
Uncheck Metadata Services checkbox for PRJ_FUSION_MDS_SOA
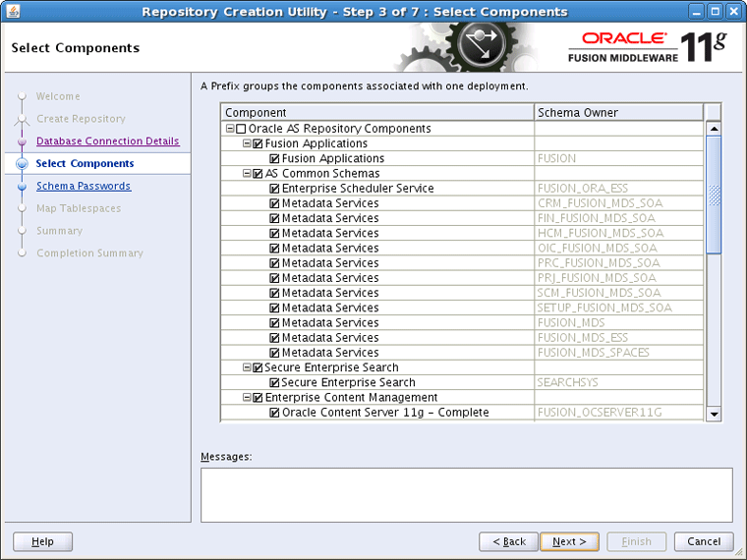pyautogui.click(x=274, y=278)
